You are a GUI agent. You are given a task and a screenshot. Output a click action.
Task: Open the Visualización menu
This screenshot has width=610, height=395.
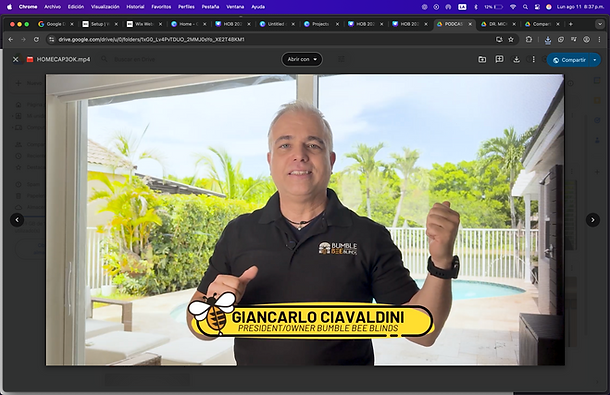pyautogui.click(x=105, y=7)
